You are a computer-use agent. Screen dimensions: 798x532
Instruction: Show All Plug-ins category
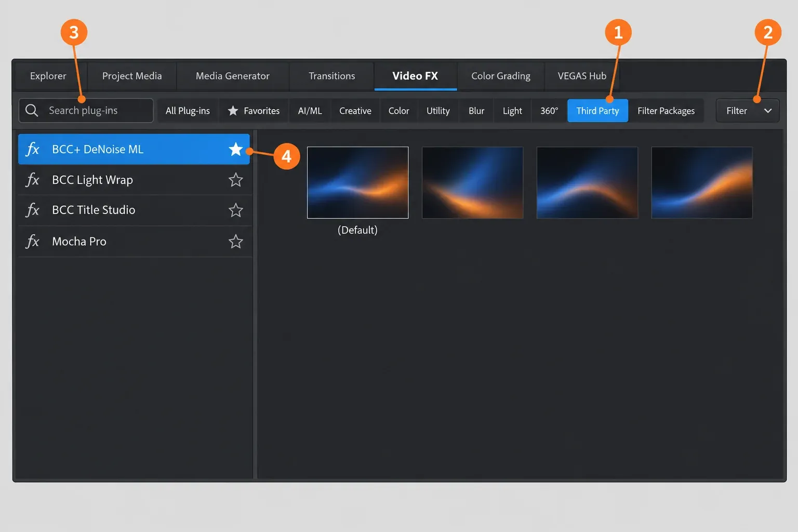[188, 111]
